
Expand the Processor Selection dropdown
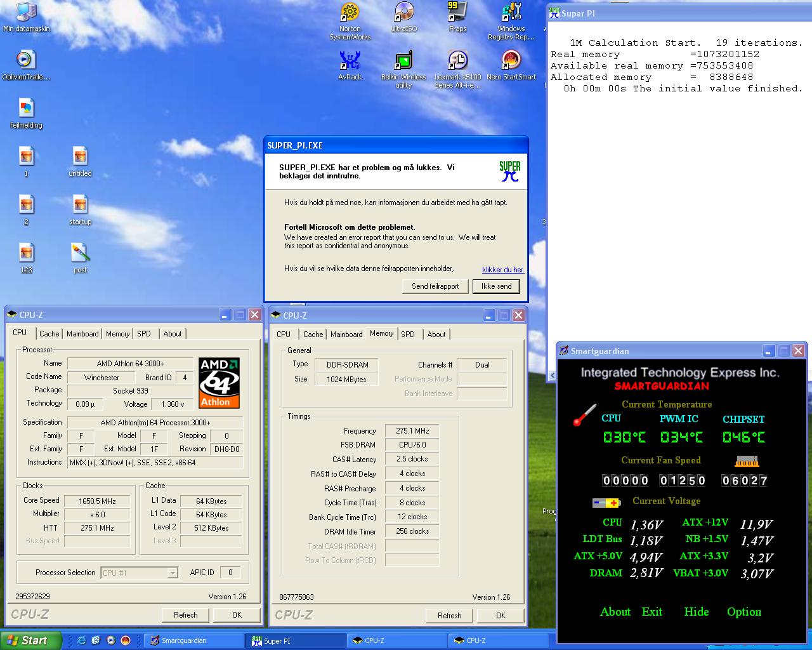tap(172, 573)
